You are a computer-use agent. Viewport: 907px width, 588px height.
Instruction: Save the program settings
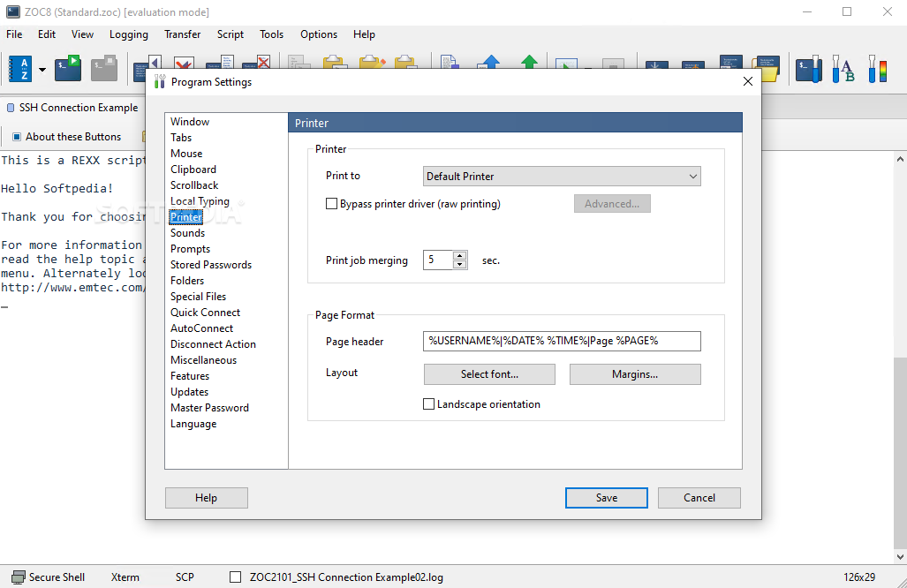[x=606, y=498]
